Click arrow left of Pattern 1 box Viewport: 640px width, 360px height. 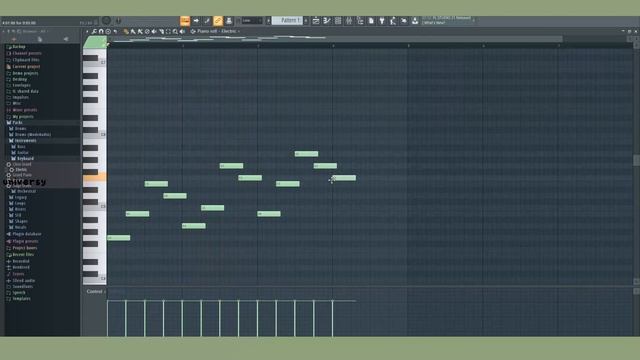[x=268, y=20]
